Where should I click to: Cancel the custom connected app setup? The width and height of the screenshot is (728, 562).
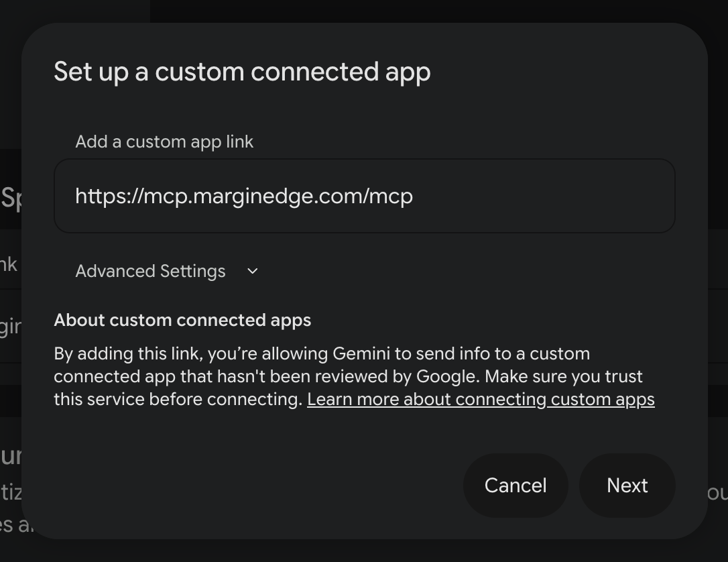click(515, 486)
